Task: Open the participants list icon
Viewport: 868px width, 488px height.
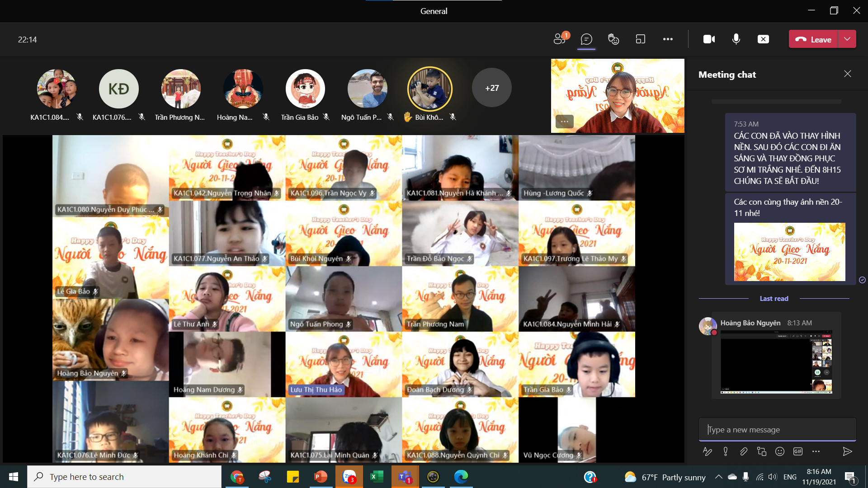Action: pos(560,39)
